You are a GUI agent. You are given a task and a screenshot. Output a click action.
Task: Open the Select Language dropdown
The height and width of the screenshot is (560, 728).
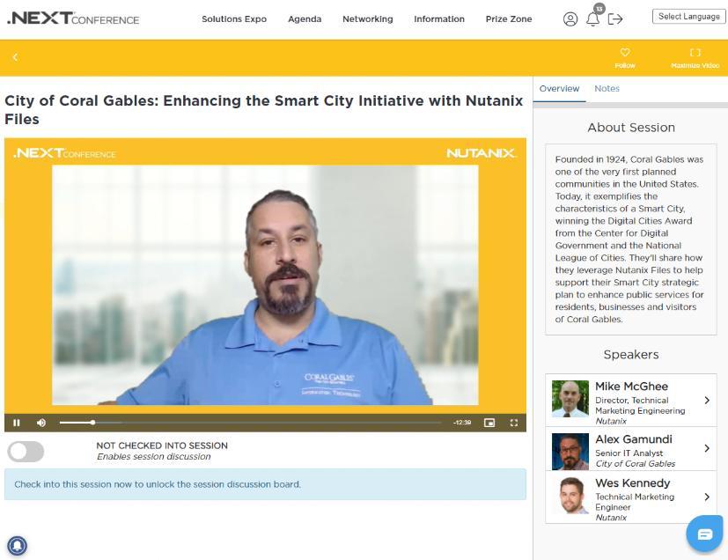[x=689, y=16]
